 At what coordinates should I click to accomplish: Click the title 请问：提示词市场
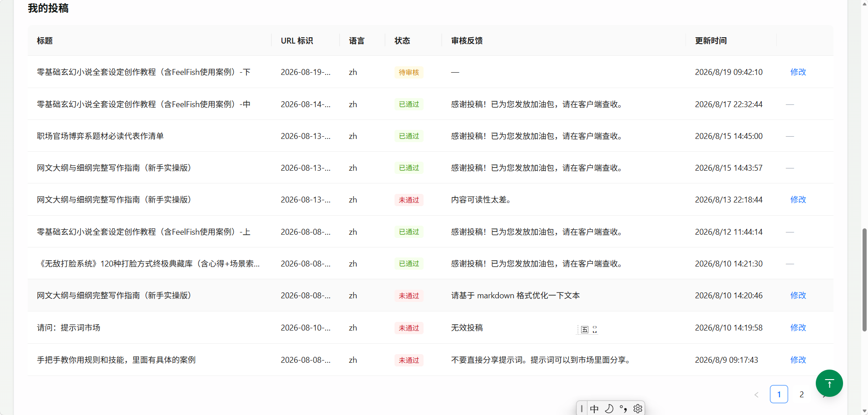pyautogui.click(x=69, y=328)
